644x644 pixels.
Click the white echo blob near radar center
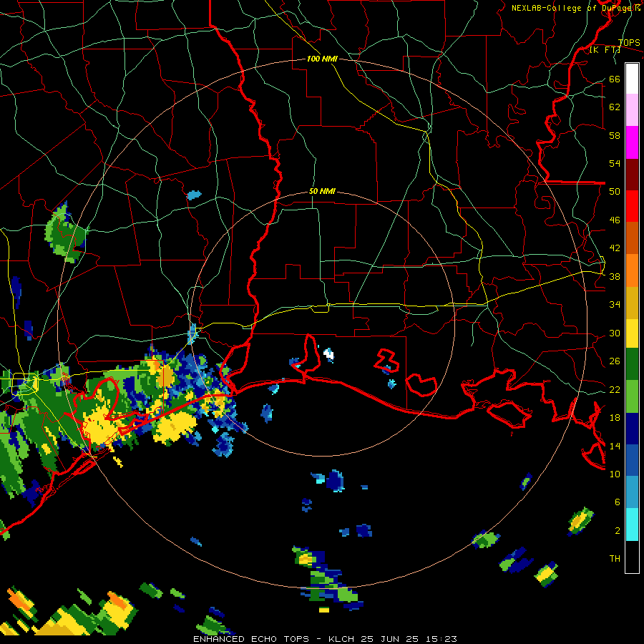328,354
